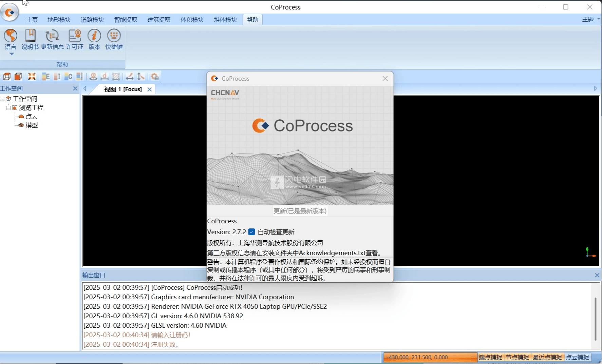Click the GL version 4.6.0 log line
Viewport: 602px width, 364px height.
click(163, 316)
